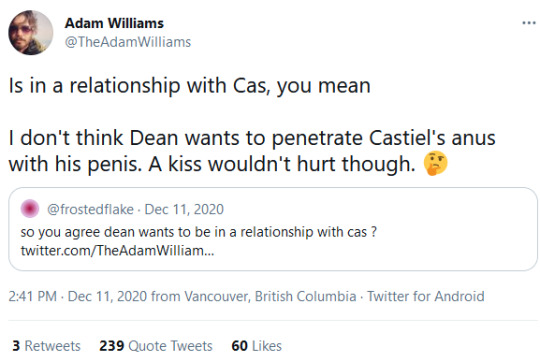
Task: Click the Dec 11, 2020 date in footer
Action: [x=107, y=296]
